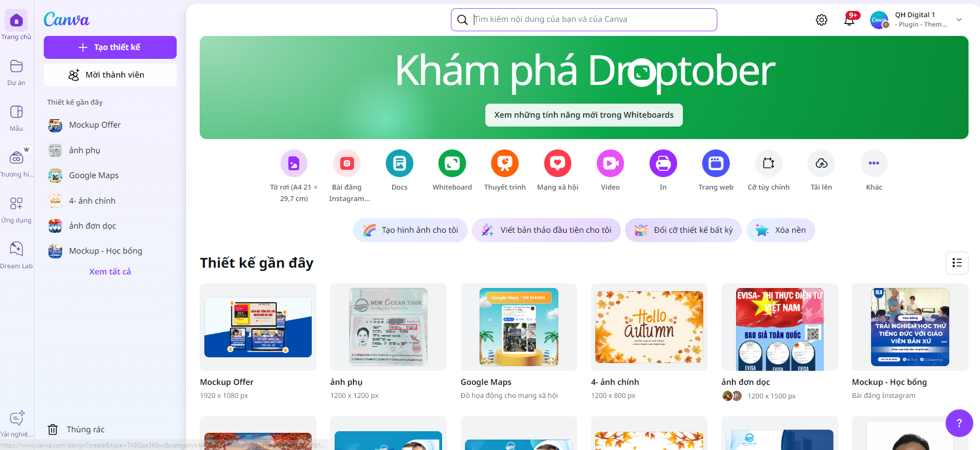This screenshot has height=450, width=980.
Task: Open the Dream Lab sidebar icon
Action: (x=16, y=249)
